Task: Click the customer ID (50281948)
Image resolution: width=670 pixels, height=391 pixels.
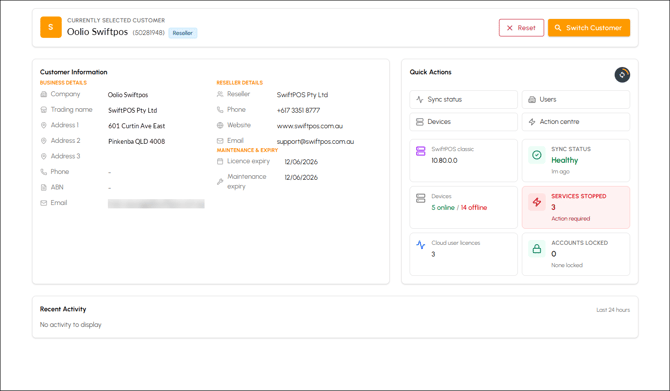Action: [x=148, y=33]
